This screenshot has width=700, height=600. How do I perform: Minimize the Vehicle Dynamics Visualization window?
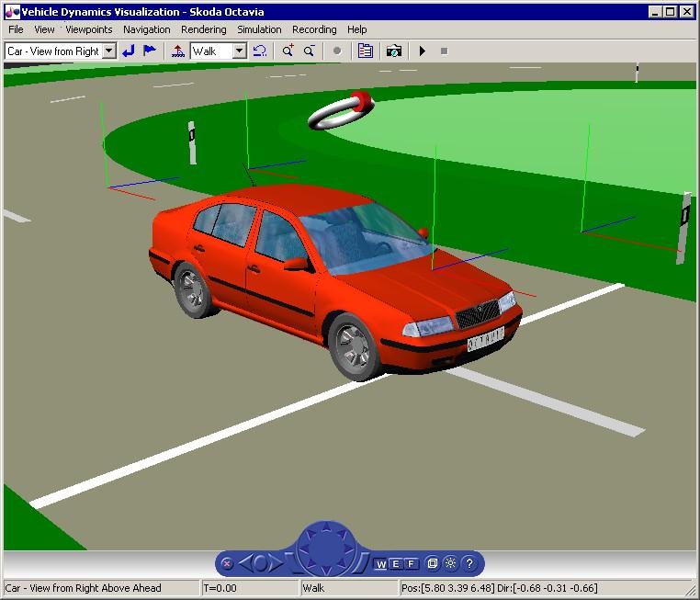[655, 12]
